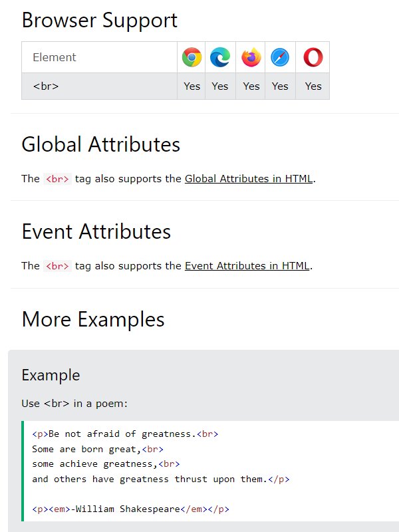Click the Yes cell under Safari

pos(280,86)
